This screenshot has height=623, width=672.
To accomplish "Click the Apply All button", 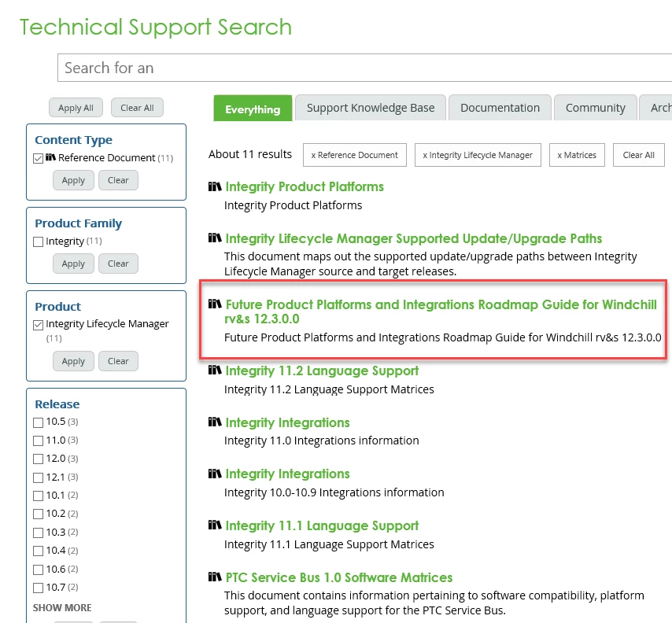I will pyautogui.click(x=76, y=108).
